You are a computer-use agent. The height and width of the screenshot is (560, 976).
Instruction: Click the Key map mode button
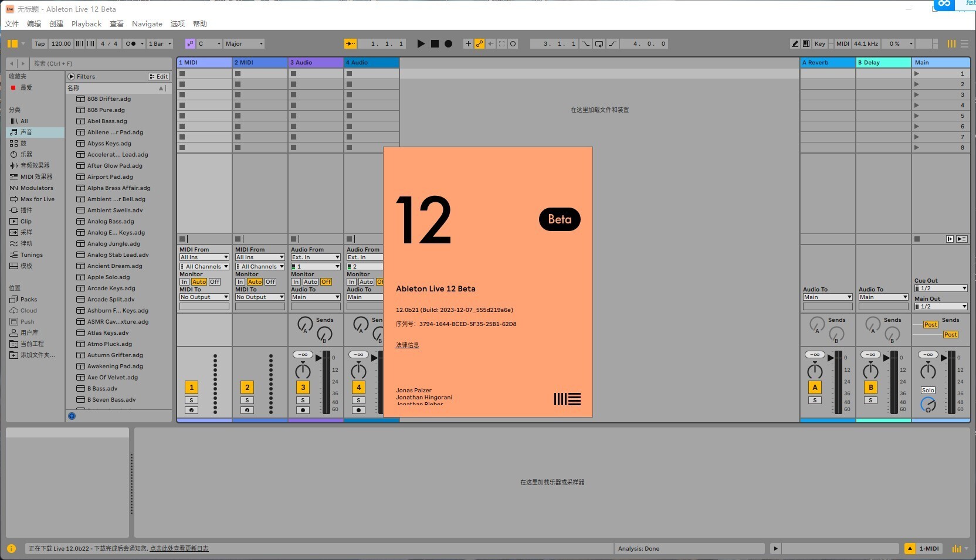click(x=819, y=43)
